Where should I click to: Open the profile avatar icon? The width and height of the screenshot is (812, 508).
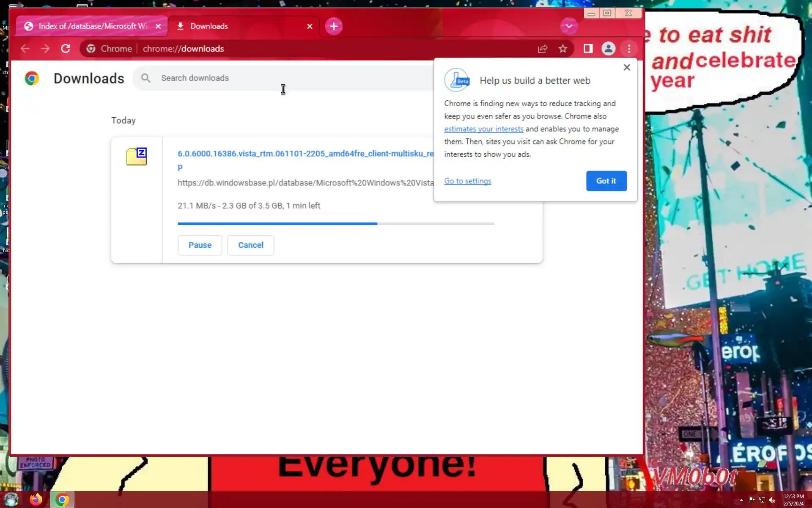(x=608, y=49)
